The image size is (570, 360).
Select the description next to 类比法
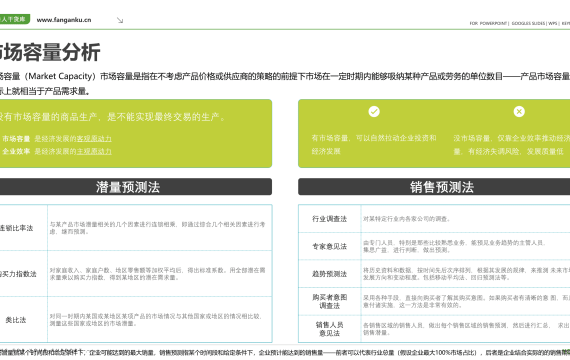[x=156, y=320]
